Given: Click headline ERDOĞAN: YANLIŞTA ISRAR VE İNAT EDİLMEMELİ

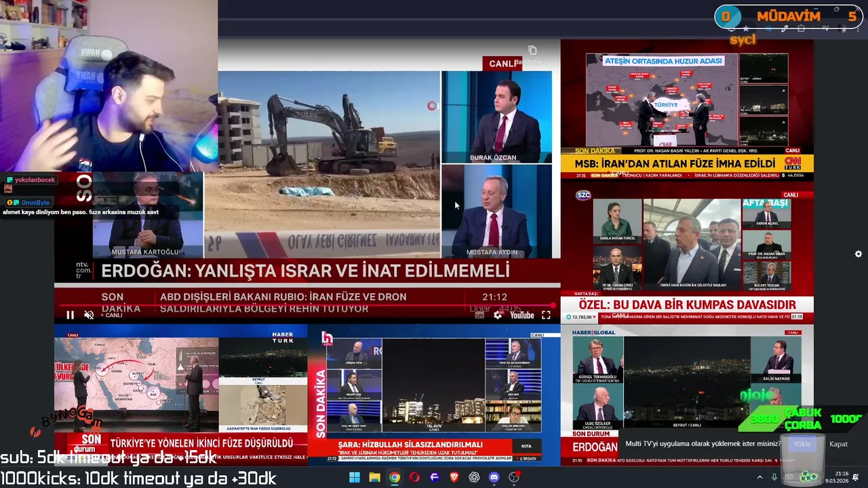Looking at the screenshot, I should point(305,272).
